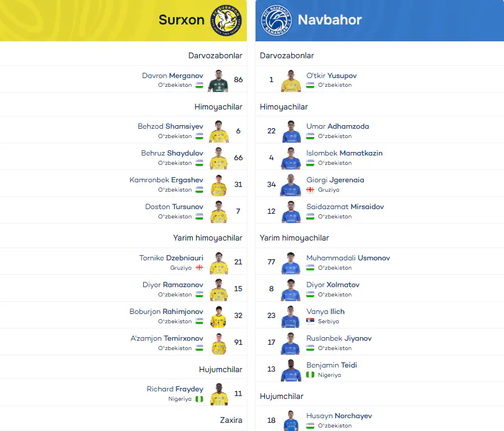Open Islombek Mamatkazin's player profile
Viewport: 504px width, 431px height.
tap(345, 153)
